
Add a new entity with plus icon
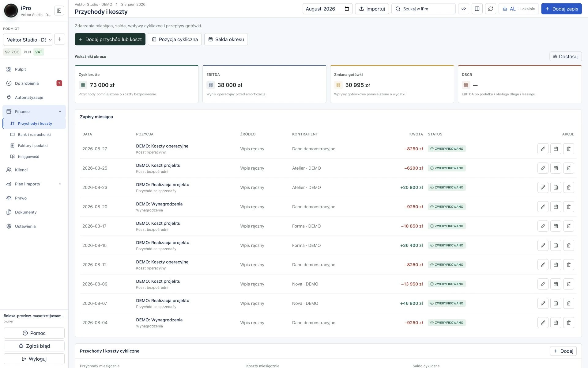[x=60, y=39]
